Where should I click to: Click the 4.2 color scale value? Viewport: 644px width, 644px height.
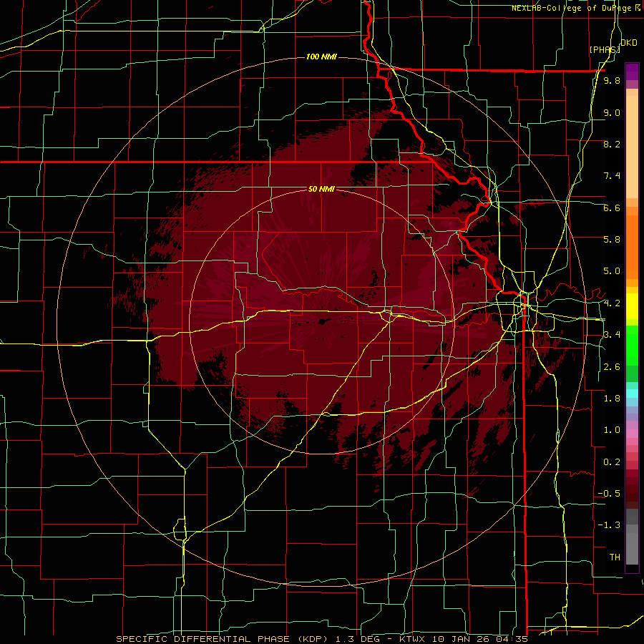tap(612, 303)
